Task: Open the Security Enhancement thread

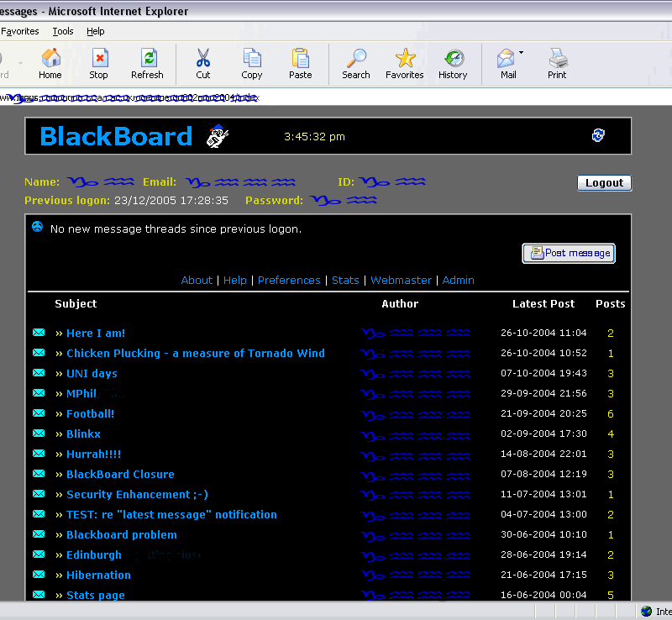Action: [x=137, y=494]
